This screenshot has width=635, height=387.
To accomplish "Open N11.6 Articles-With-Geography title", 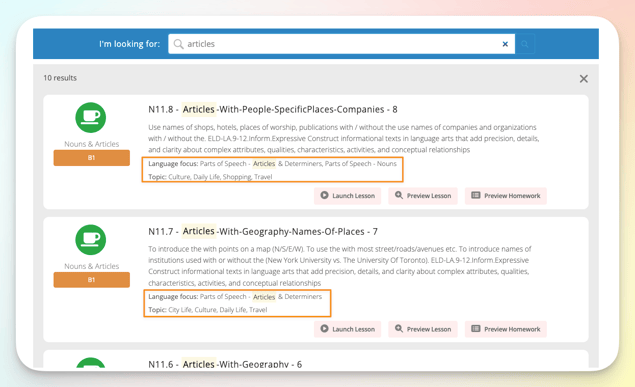I will [225, 364].
